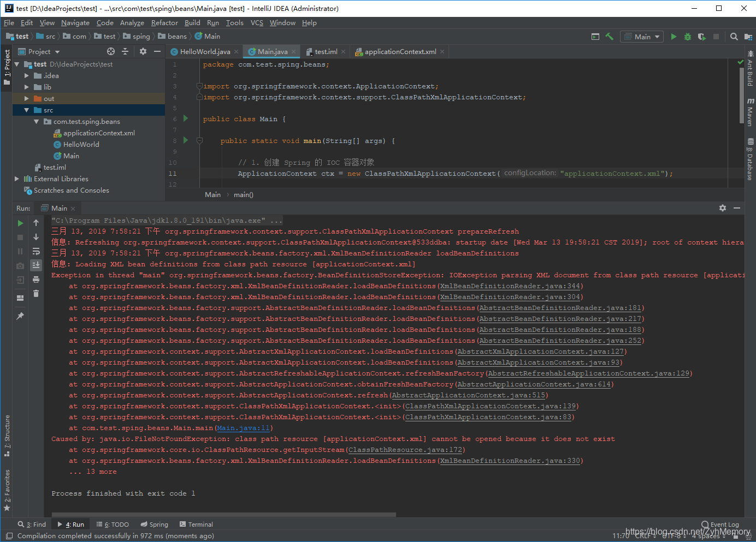This screenshot has width=756, height=542.
Task: Open the Project panel settings gear
Action: coord(143,51)
